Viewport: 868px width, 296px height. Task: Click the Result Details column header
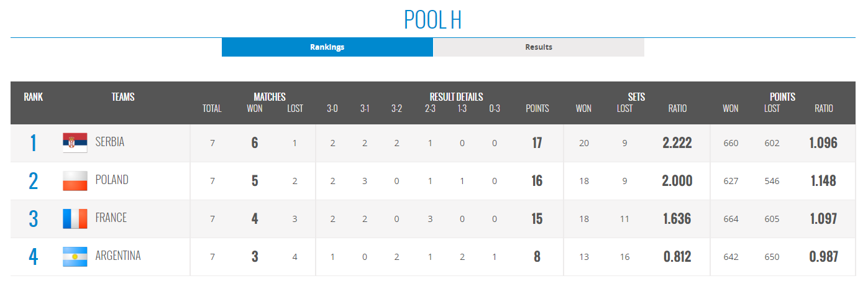point(456,97)
